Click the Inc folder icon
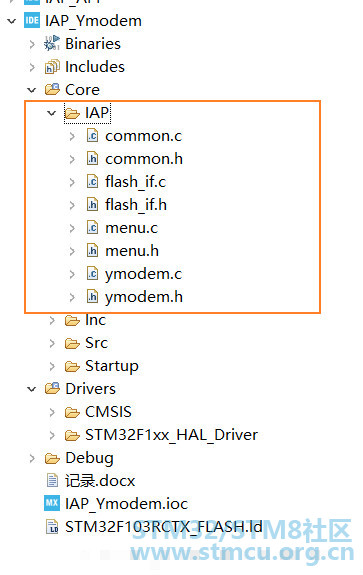 click(72, 321)
